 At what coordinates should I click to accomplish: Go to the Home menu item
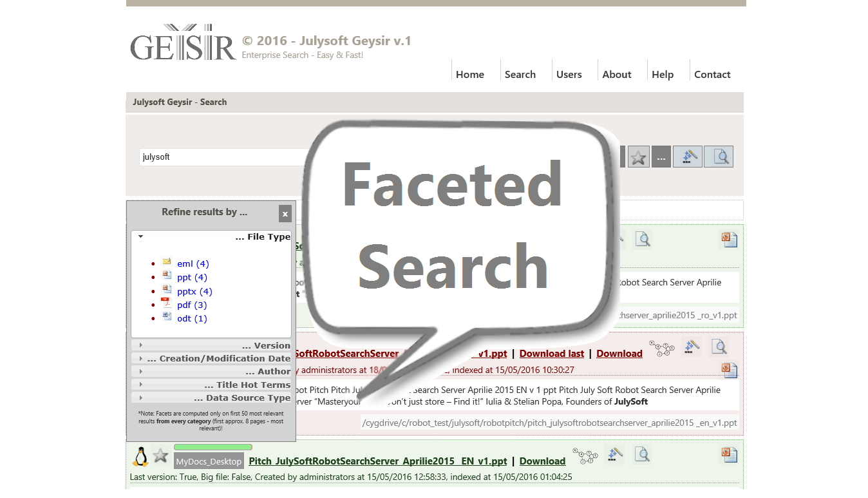click(470, 74)
